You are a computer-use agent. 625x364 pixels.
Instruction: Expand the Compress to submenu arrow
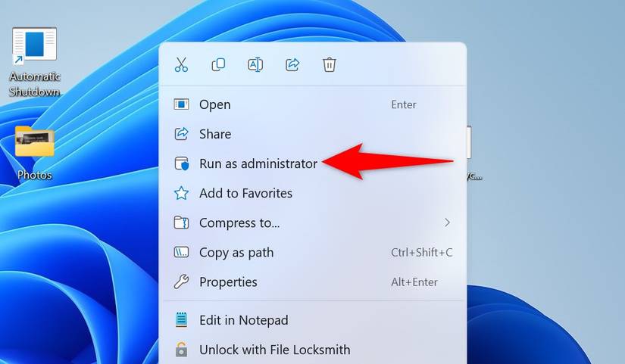pyautogui.click(x=447, y=222)
